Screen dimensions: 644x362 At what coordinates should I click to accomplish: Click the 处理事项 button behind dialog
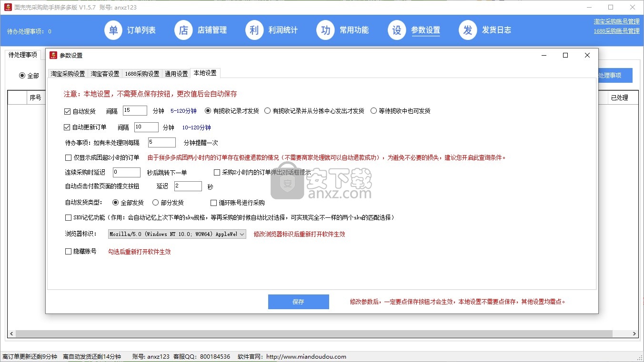pyautogui.click(x=615, y=75)
